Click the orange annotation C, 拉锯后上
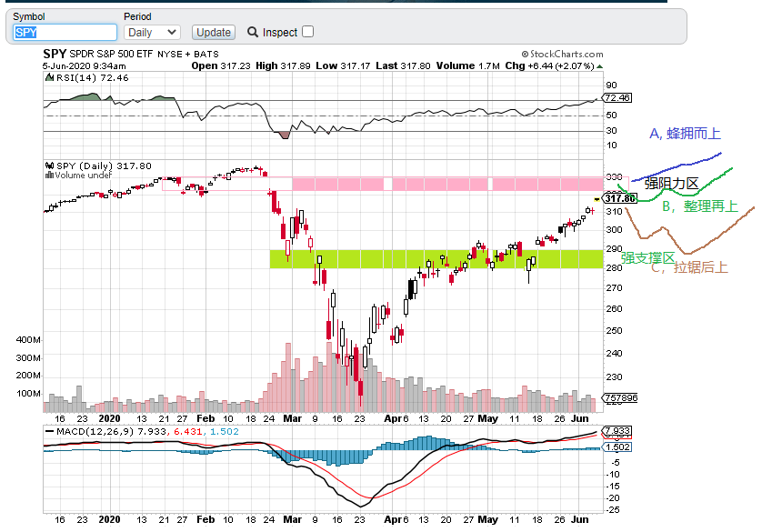The height and width of the screenshot is (532, 772). [x=689, y=267]
